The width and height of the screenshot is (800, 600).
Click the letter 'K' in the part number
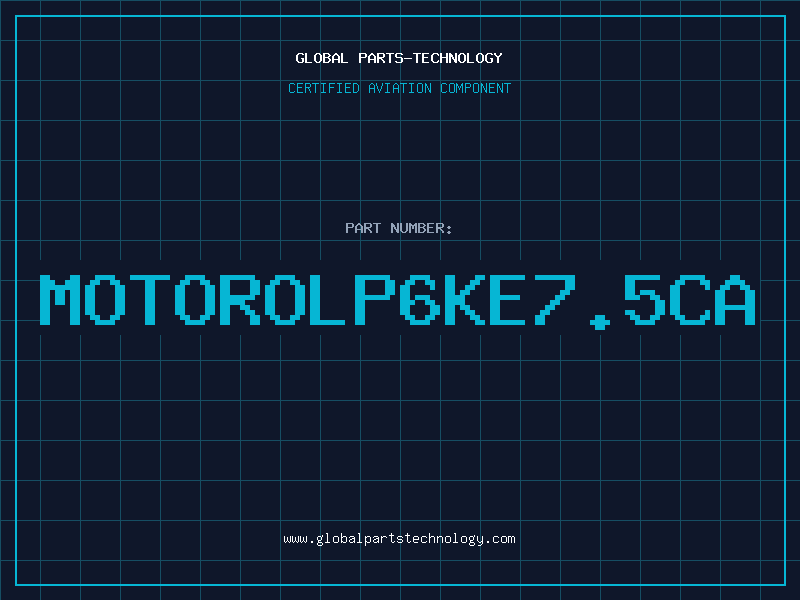tap(464, 300)
